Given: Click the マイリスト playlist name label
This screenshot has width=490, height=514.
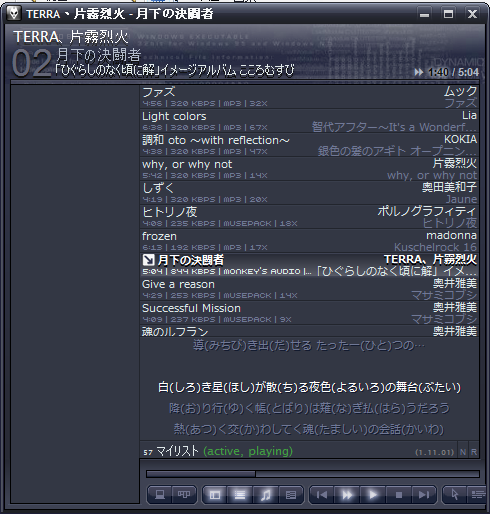Looking at the screenshot, I should tap(177, 451).
